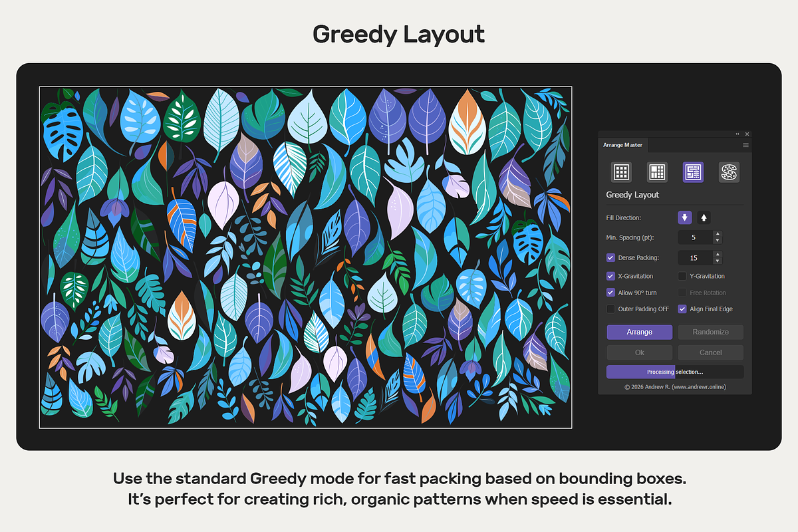Decrease Dense Packing value with down arrow
This screenshot has height=532, width=798.
717,261
